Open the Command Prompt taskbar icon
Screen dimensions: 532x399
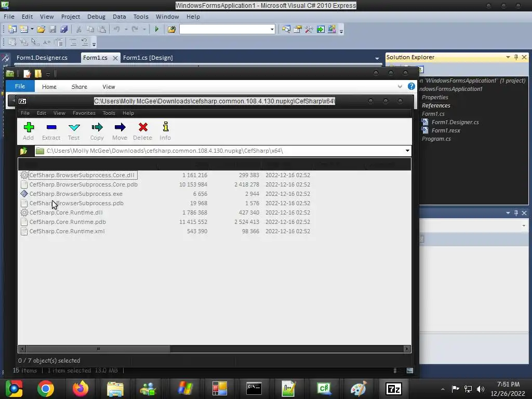click(x=254, y=389)
